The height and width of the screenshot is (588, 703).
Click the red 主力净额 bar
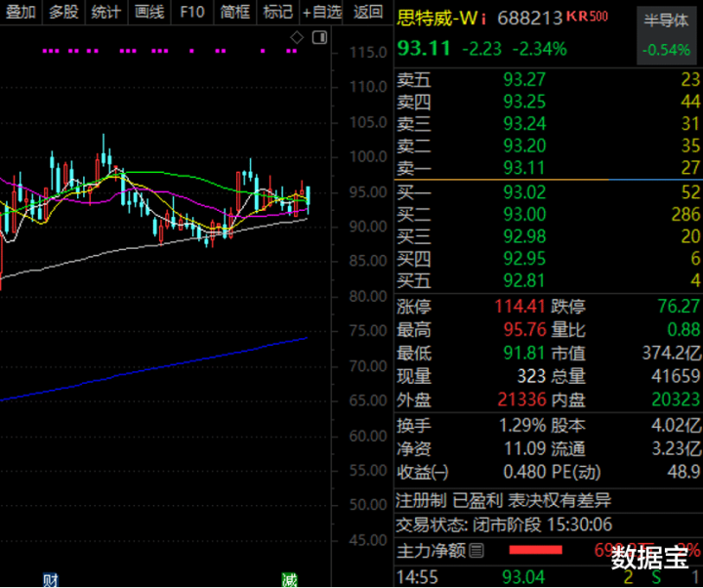(536, 550)
